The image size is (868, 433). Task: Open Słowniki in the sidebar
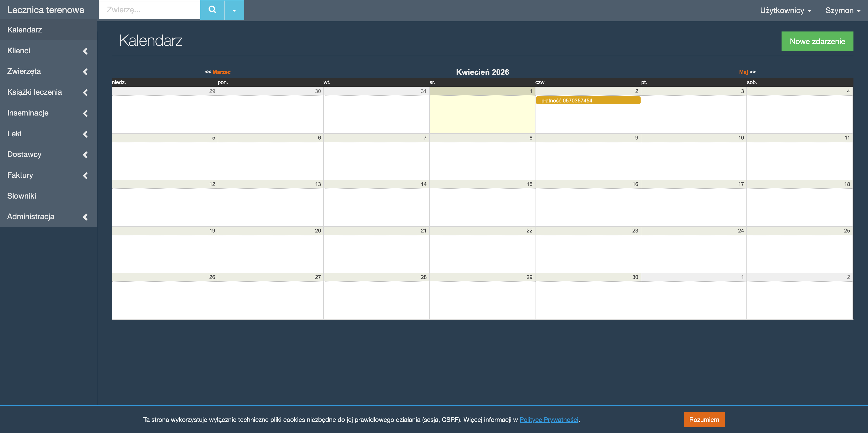click(x=22, y=196)
